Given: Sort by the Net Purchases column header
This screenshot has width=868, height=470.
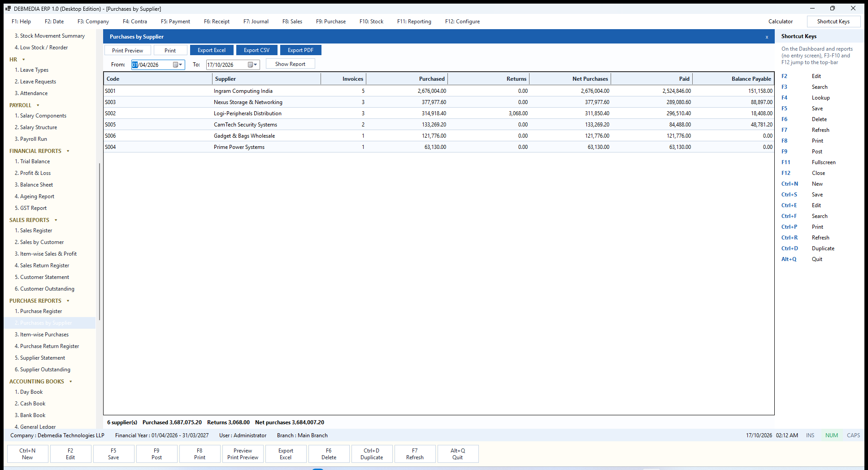Looking at the screenshot, I should [x=570, y=79].
